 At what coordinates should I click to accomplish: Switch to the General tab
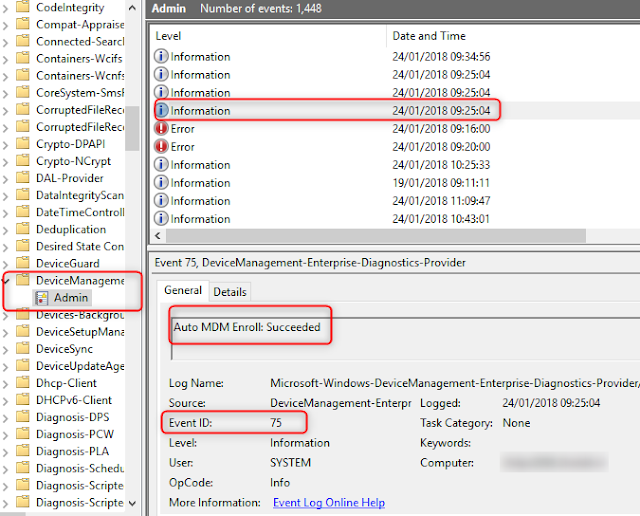pyautogui.click(x=183, y=290)
